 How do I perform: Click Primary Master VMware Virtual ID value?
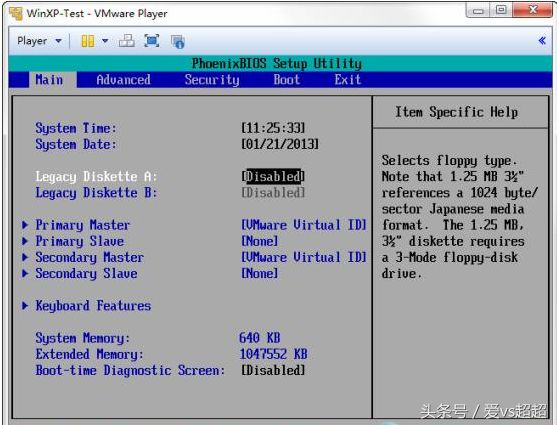(304, 225)
